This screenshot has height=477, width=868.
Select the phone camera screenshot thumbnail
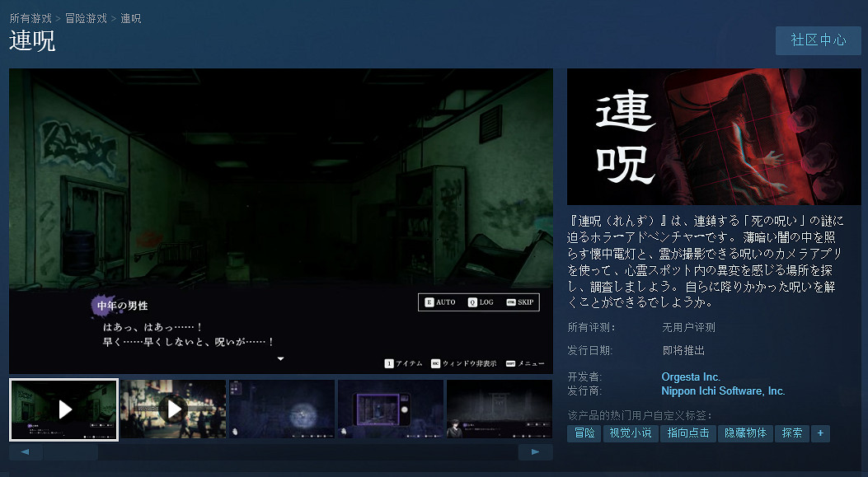(391, 409)
